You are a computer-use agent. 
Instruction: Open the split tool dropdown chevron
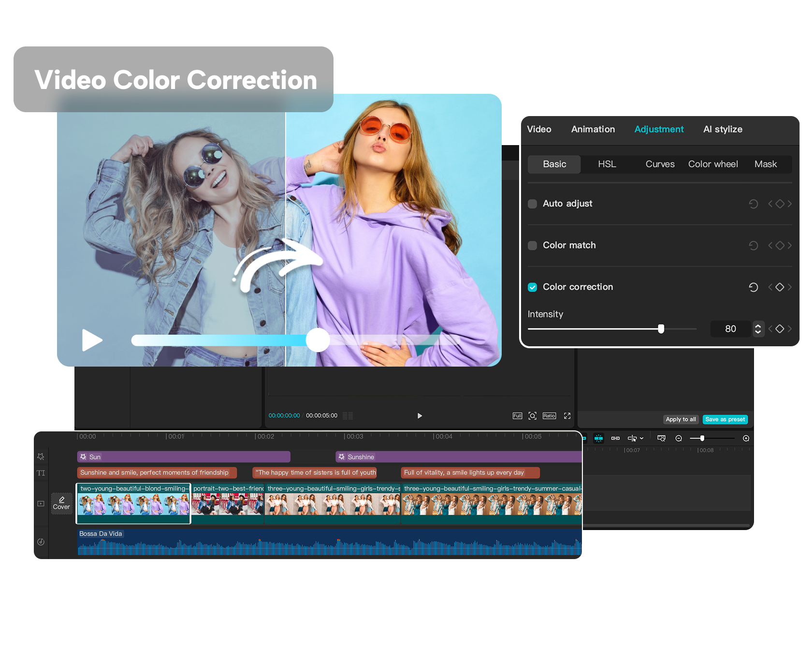pyautogui.click(x=642, y=438)
